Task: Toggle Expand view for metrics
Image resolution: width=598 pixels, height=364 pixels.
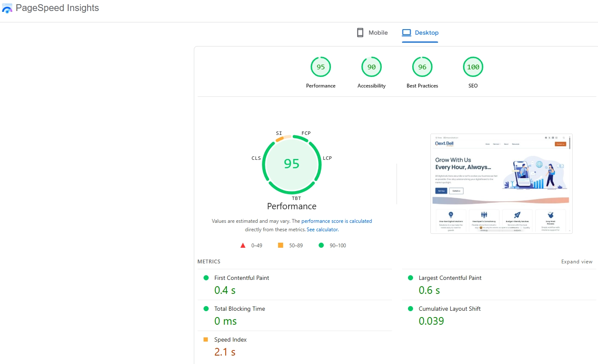Action: (576, 262)
